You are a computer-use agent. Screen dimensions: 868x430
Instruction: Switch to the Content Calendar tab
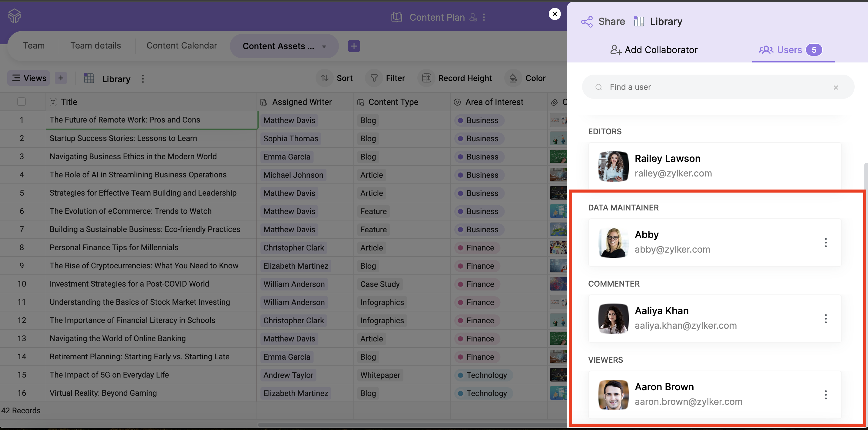182,45
